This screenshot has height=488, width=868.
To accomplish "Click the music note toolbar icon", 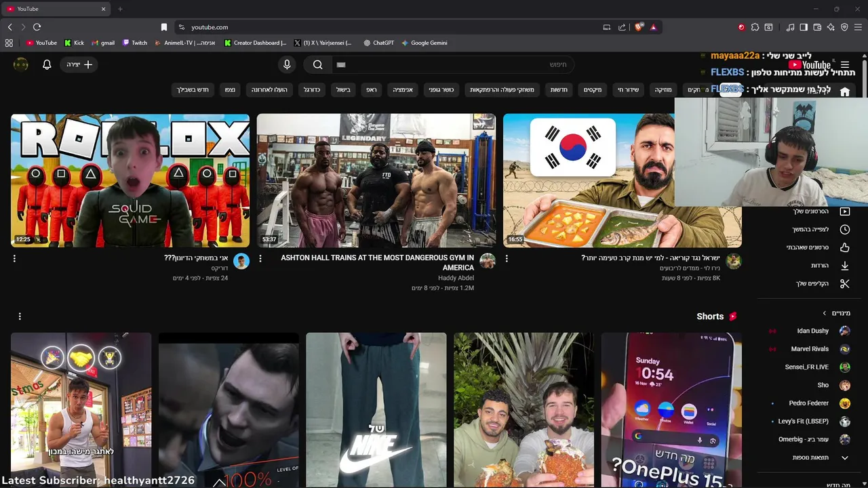I will (790, 27).
